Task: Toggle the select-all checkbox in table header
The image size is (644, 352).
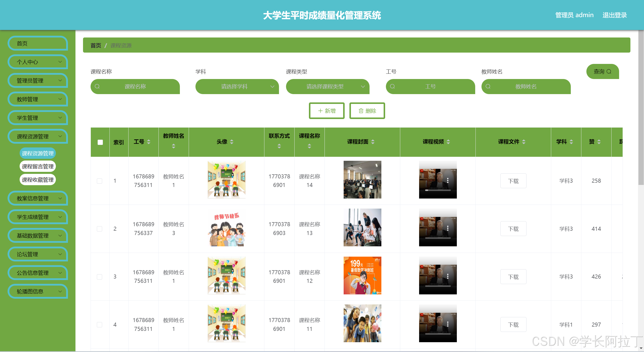Action: point(100,142)
